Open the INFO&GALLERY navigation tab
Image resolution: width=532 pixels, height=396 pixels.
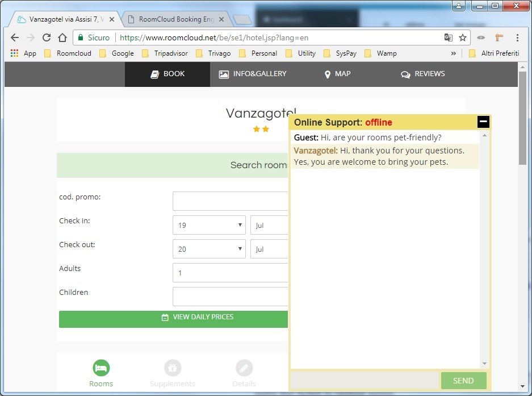(x=253, y=74)
